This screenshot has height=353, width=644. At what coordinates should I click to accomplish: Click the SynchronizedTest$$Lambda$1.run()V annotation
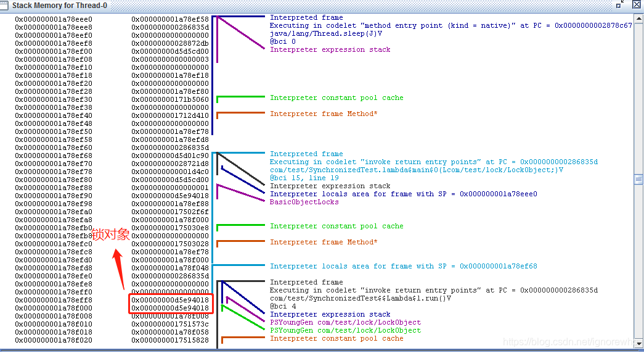[361, 298]
